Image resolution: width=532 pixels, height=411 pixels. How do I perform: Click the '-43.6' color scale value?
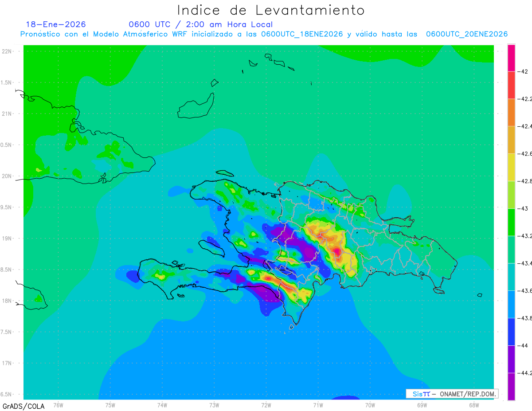point(524,291)
